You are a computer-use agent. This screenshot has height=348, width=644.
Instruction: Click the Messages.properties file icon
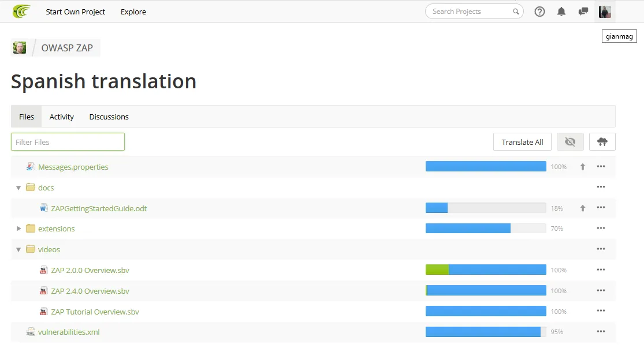tap(31, 167)
